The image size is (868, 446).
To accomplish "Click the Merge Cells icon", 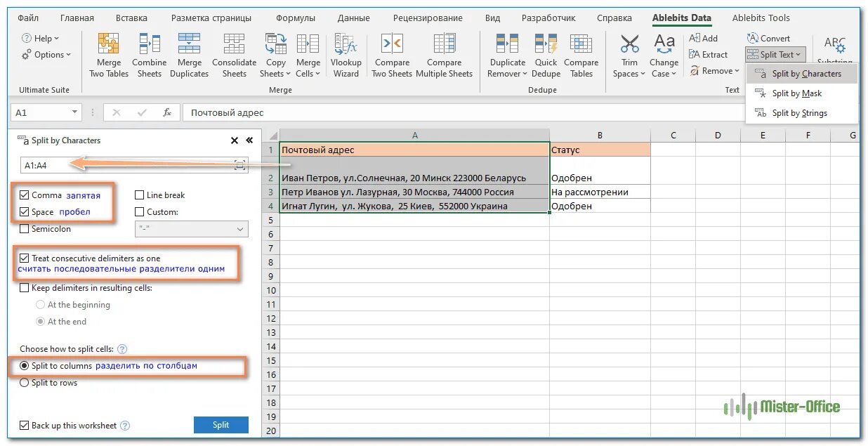I will (308, 45).
